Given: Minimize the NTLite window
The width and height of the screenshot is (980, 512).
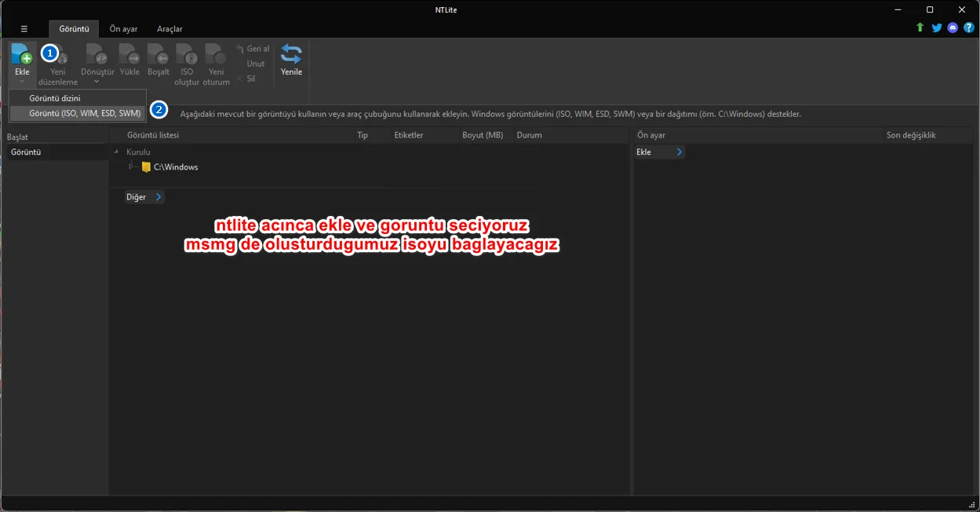Looking at the screenshot, I should [x=898, y=9].
